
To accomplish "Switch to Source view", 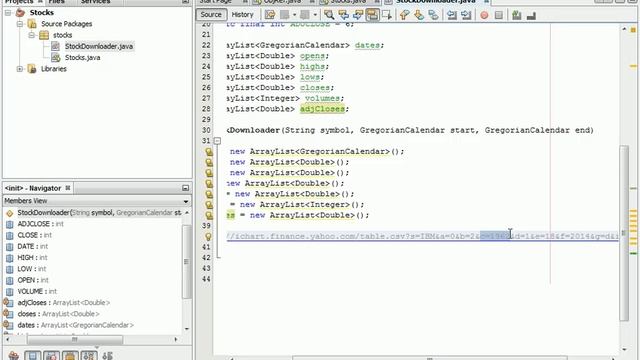I will pos(211,15).
